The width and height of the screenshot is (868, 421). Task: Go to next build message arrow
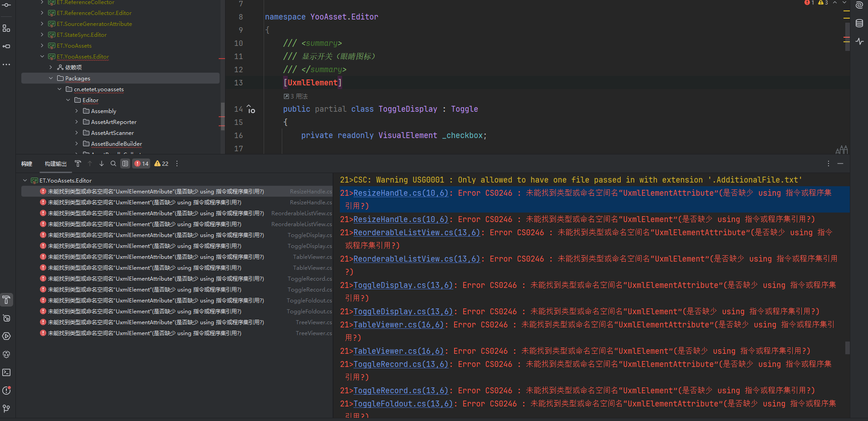tap(102, 163)
